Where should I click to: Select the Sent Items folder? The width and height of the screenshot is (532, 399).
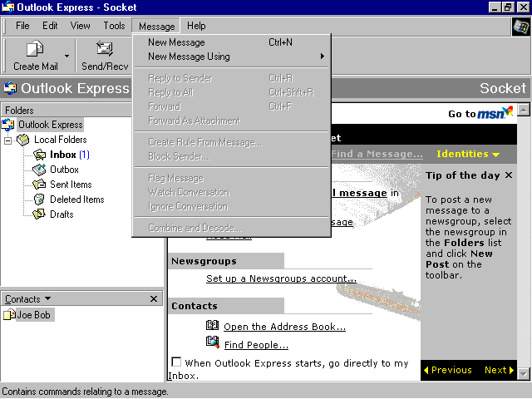tap(71, 185)
